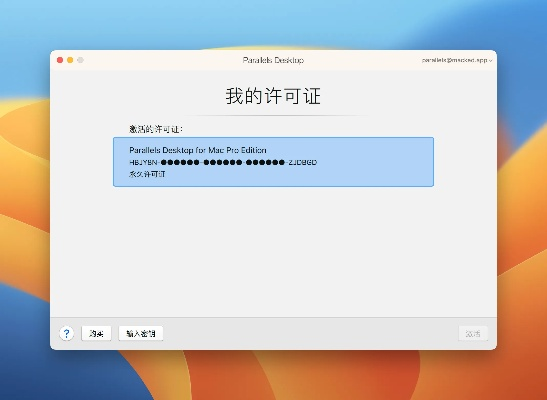Click the 输入密钥 (Enter key) button
547x400 pixels.
click(141, 333)
